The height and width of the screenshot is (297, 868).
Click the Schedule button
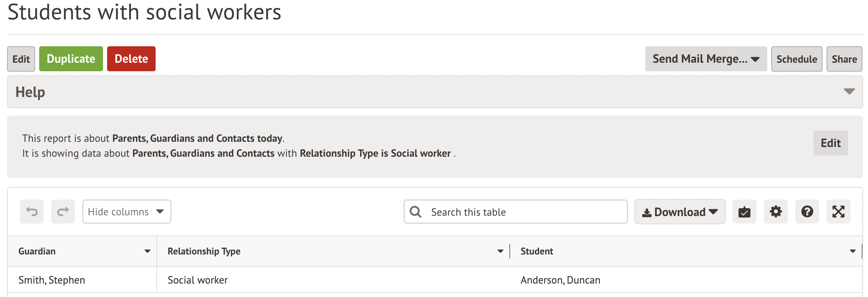796,59
